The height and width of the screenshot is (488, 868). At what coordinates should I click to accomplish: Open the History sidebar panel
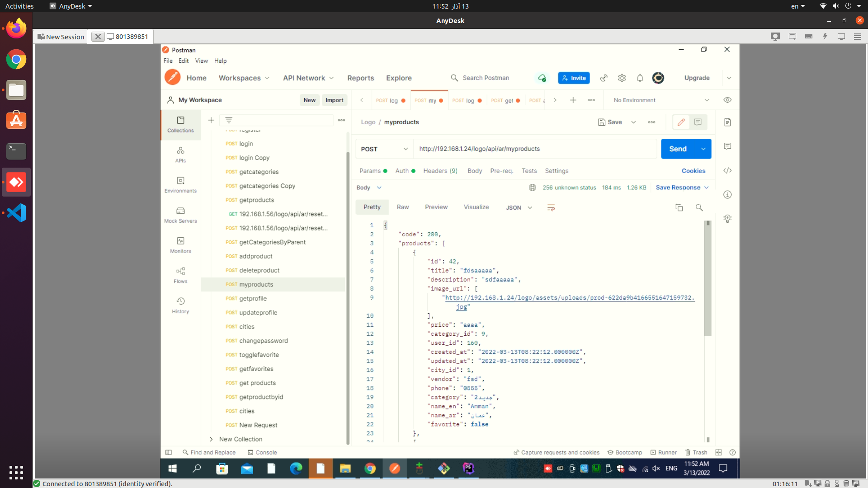click(180, 305)
